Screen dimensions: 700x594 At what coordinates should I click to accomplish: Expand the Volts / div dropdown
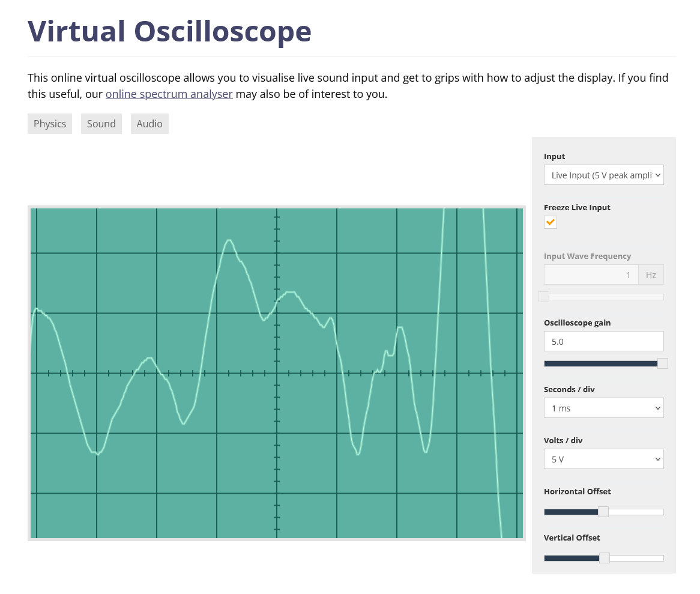603,459
